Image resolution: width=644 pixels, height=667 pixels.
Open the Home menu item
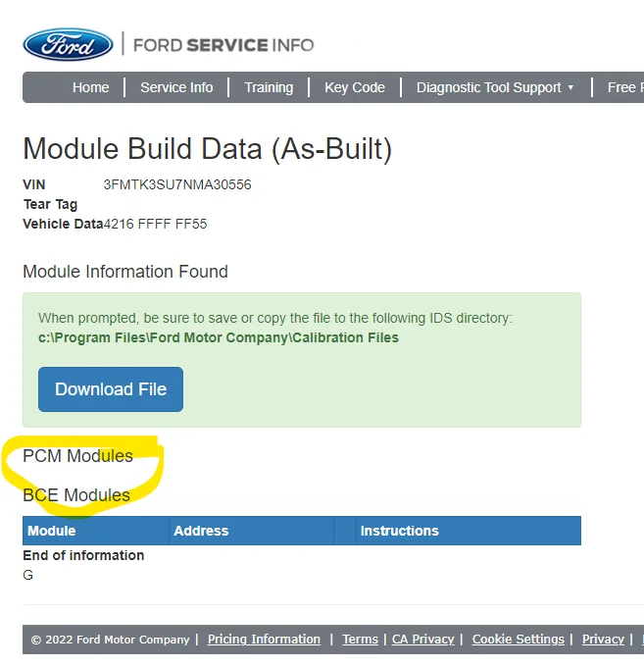[90, 87]
